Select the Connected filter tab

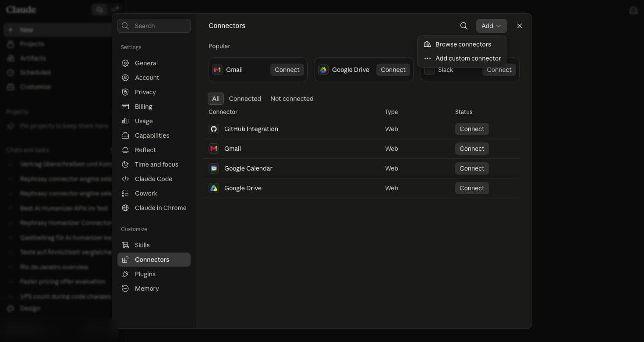coord(245,99)
